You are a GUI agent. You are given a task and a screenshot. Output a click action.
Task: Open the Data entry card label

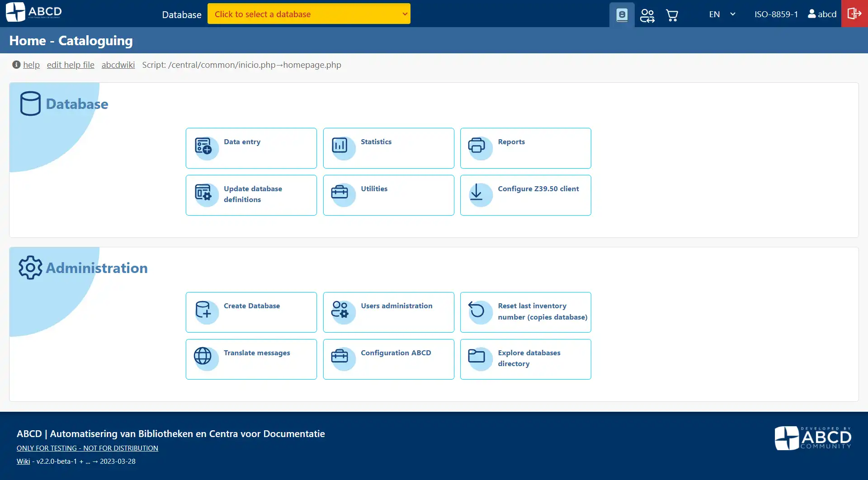pyautogui.click(x=242, y=142)
